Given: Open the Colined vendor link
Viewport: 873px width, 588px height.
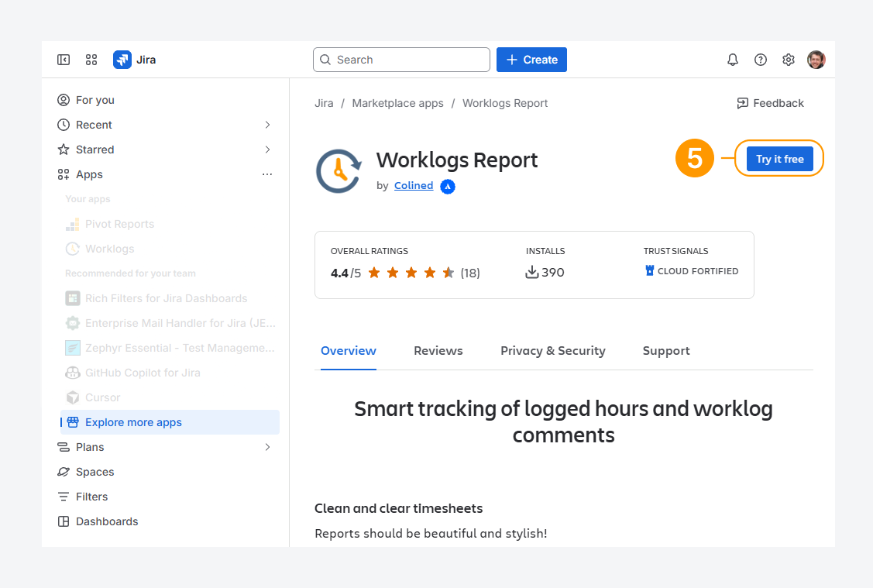Looking at the screenshot, I should 414,185.
